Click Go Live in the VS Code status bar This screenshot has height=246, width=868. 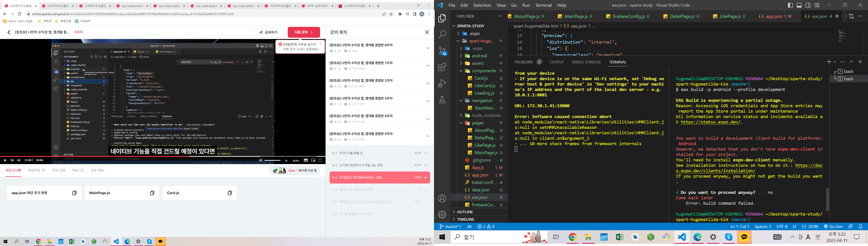click(833, 227)
